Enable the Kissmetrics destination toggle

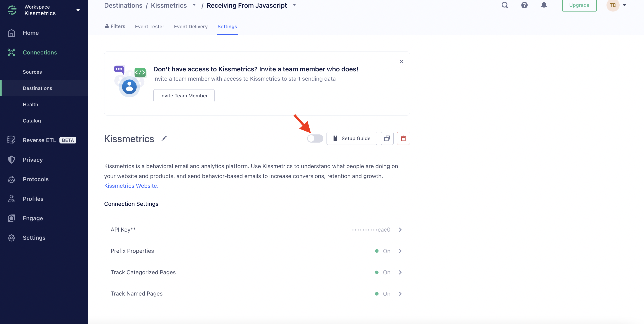[315, 139]
